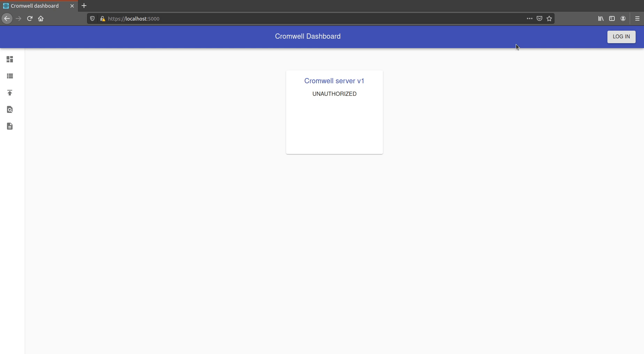Open the dashboard overview panel

(9, 60)
